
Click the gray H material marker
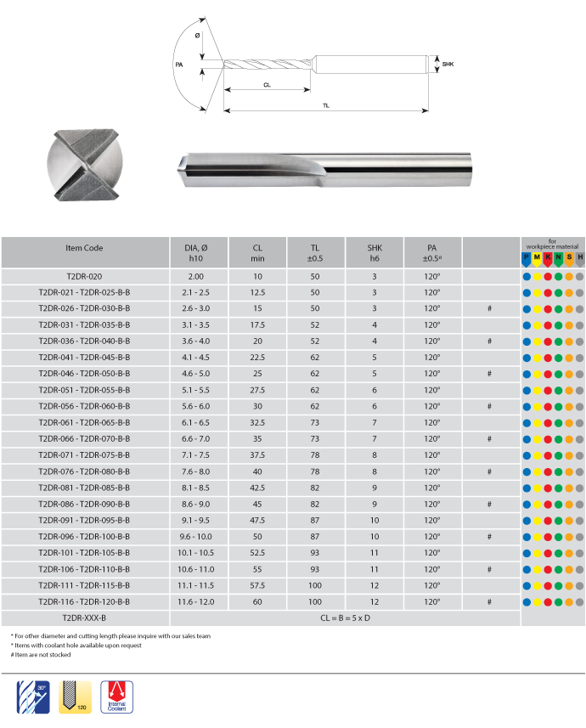click(580, 257)
